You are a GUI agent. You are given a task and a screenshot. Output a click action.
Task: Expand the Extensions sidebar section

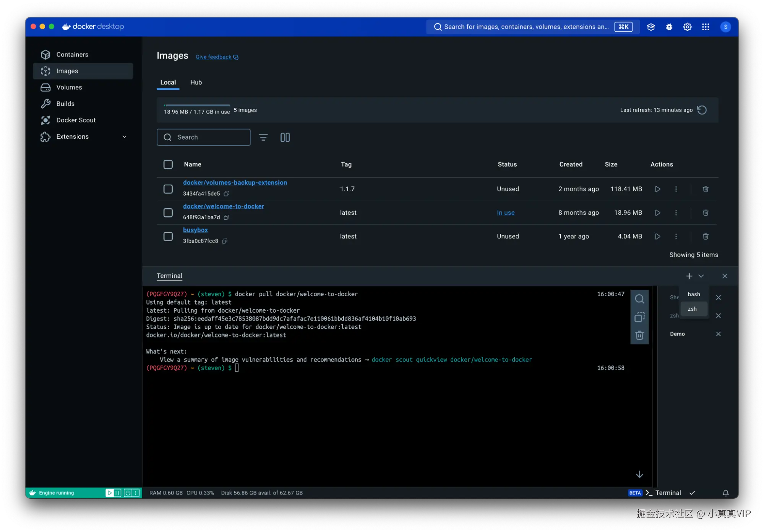coord(124,137)
